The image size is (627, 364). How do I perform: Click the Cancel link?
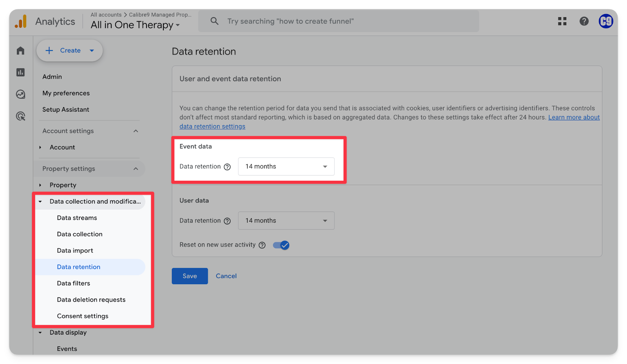coord(226,276)
